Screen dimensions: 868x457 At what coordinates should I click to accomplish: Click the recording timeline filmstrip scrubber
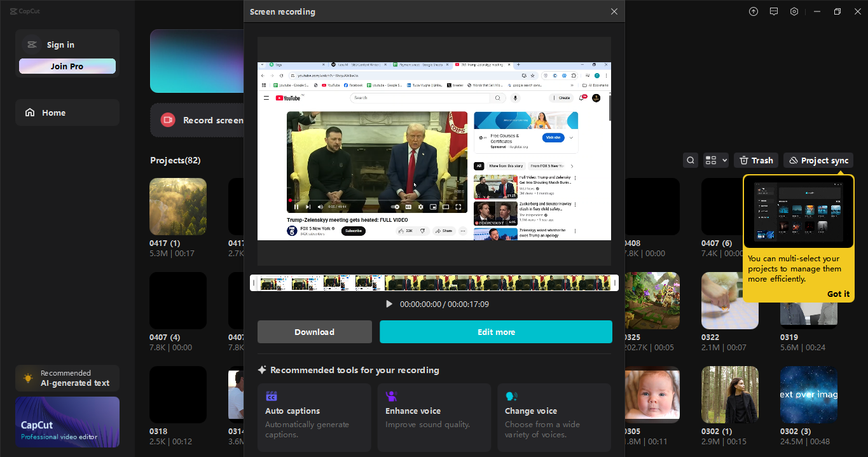[x=434, y=282]
